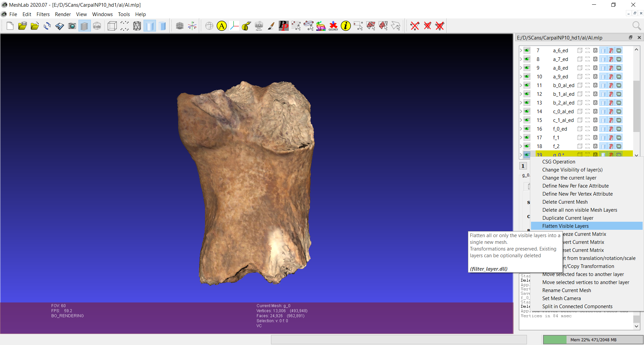This screenshot has height=345, width=644.
Task: Click the Save Snapshot camera icon
Action: pyautogui.click(x=72, y=26)
